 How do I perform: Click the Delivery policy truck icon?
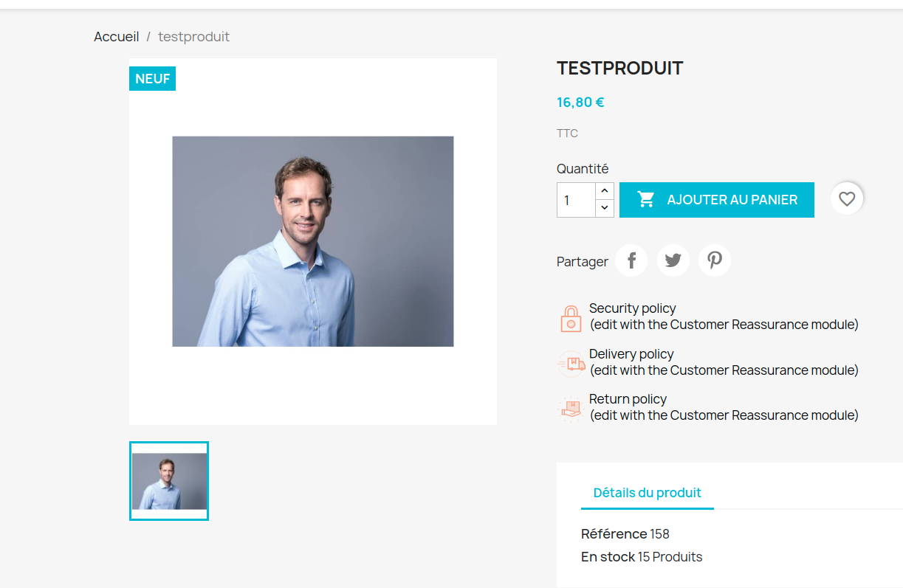pos(570,362)
